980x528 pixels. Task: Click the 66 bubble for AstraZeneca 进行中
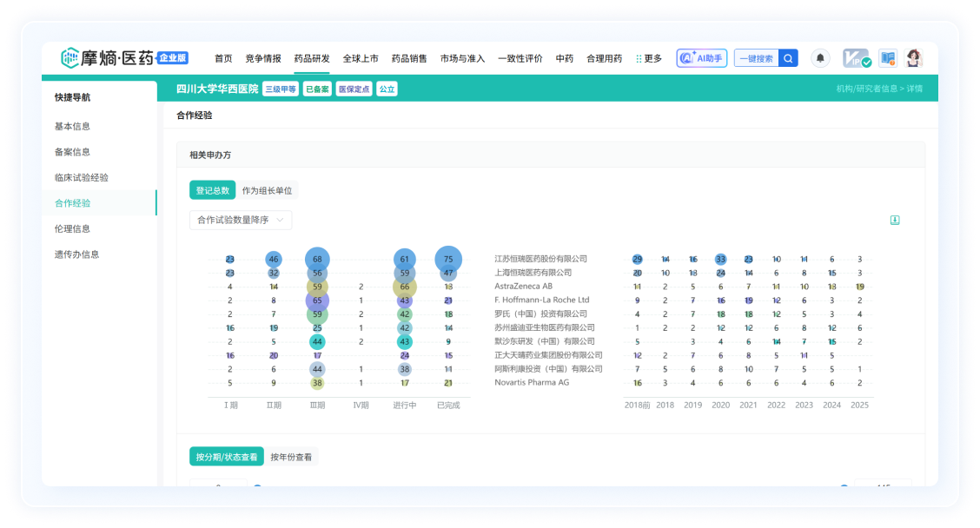click(404, 287)
